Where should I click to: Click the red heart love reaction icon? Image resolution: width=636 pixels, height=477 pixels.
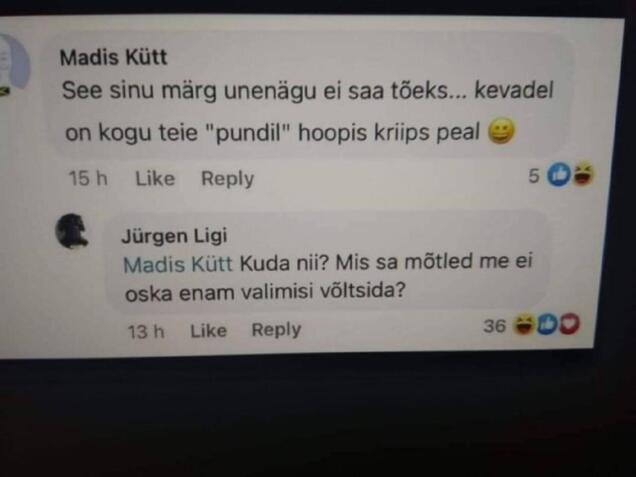(x=569, y=323)
